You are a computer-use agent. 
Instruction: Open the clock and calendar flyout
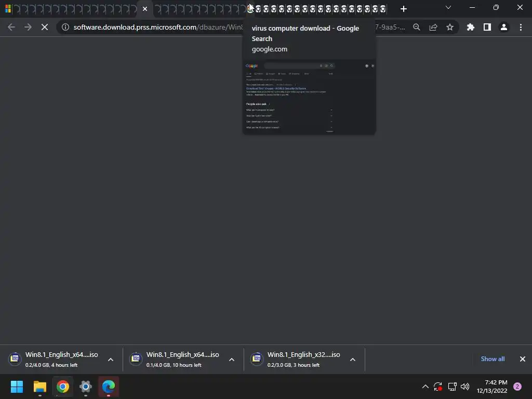click(x=492, y=387)
